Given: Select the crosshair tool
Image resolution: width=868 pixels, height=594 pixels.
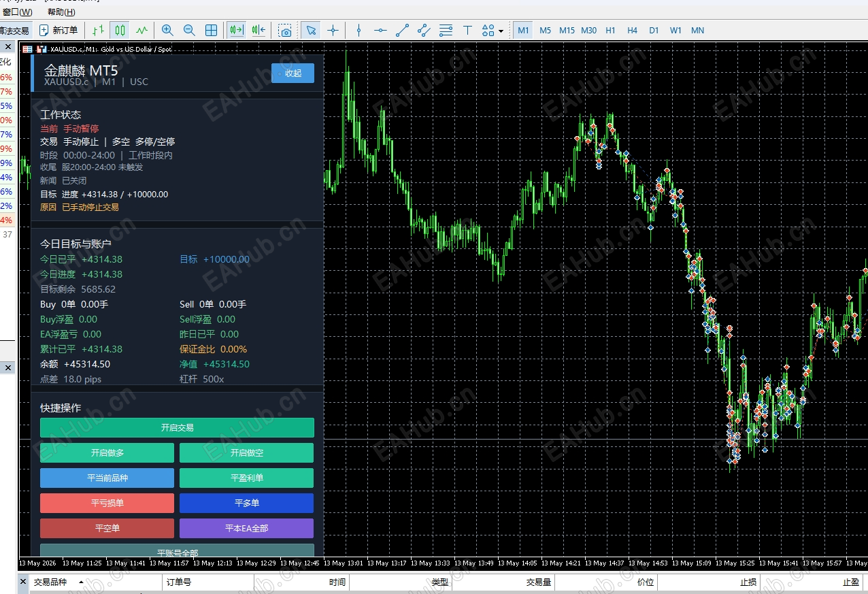Looking at the screenshot, I should (333, 30).
